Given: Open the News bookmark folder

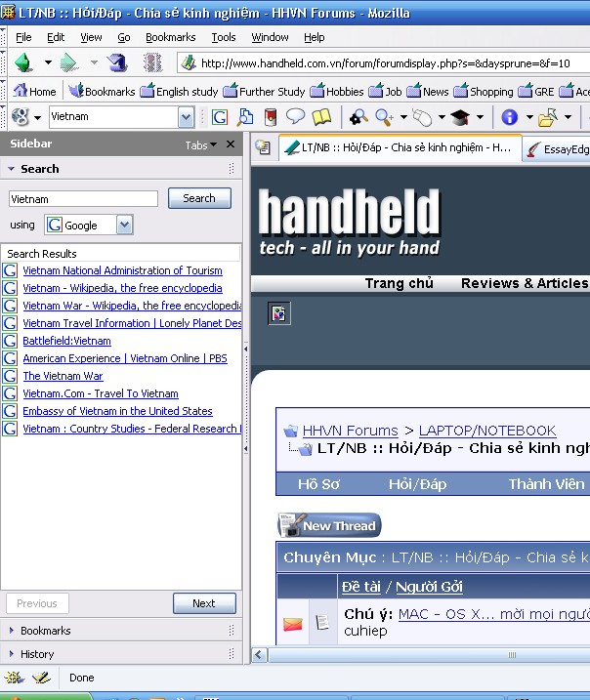Looking at the screenshot, I should pos(428,91).
